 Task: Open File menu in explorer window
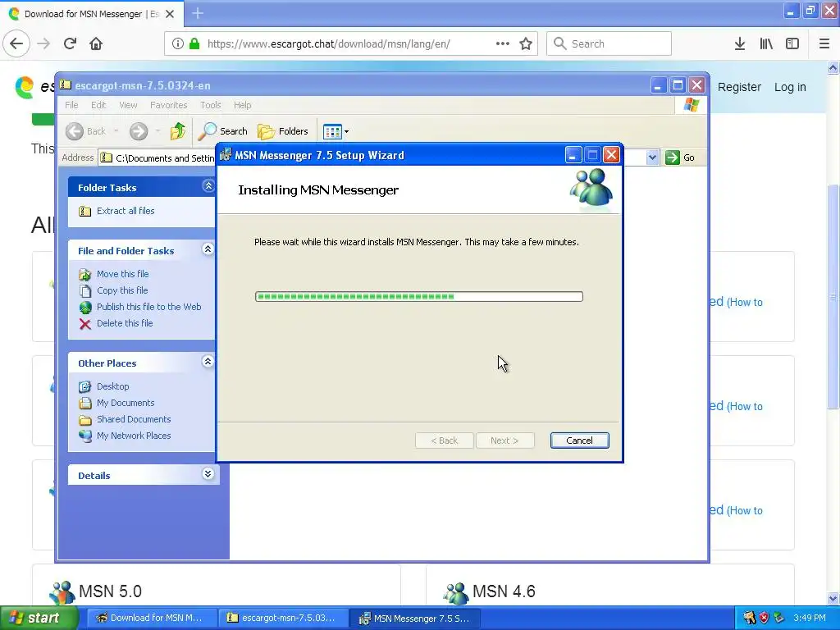[71, 105]
